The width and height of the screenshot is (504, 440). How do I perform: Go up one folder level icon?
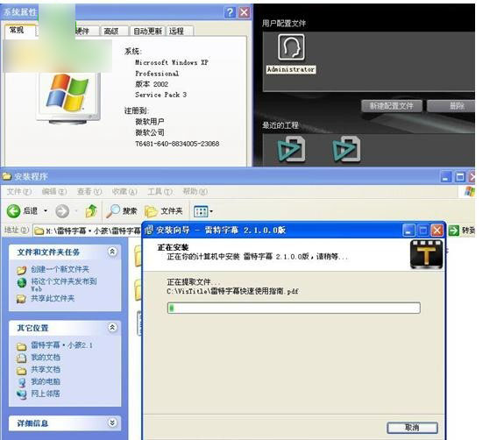point(91,211)
